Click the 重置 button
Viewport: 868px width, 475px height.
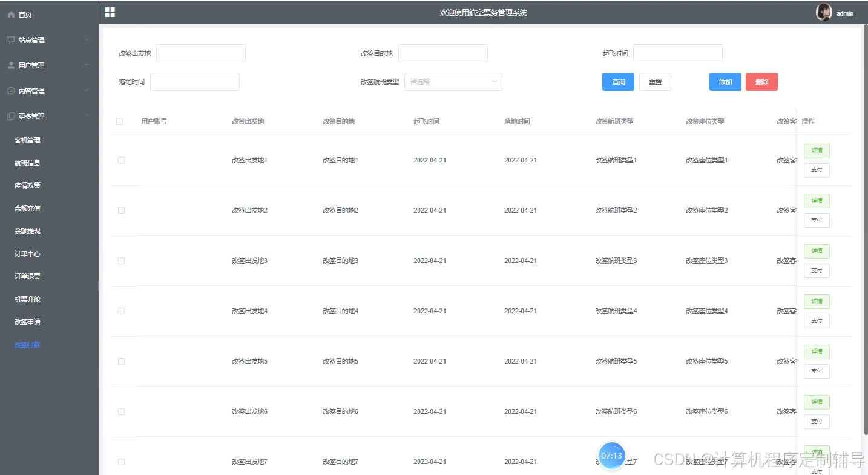coord(655,82)
